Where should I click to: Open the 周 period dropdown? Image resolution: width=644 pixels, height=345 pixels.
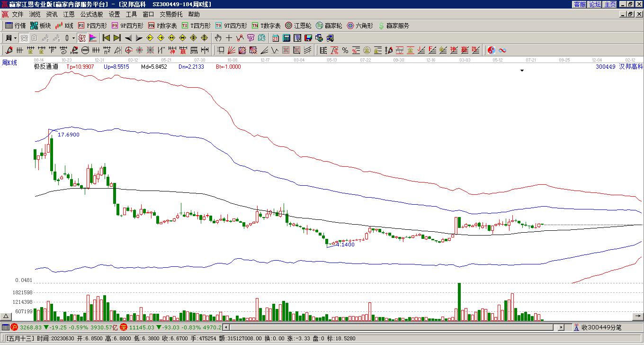pyautogui.click(x=10, y=38)
